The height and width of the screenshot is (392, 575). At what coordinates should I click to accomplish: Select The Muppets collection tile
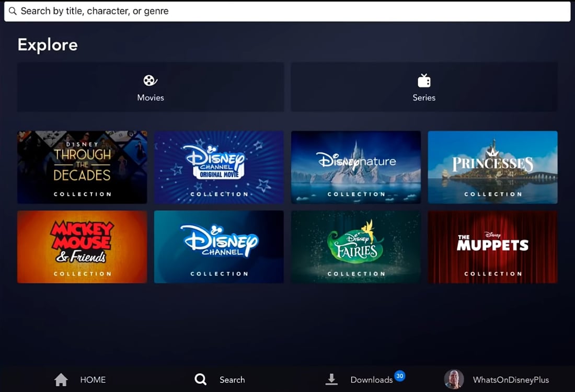coord(492,246)
